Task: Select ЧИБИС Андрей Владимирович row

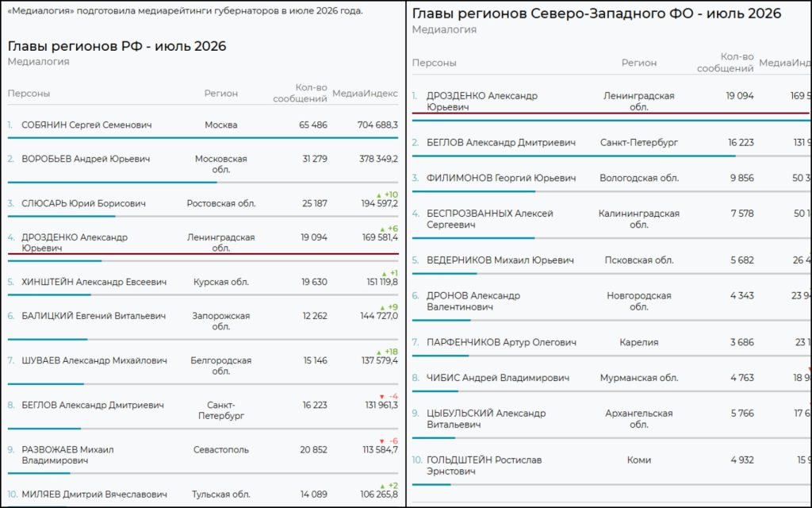Action: [x=611, y=378]
